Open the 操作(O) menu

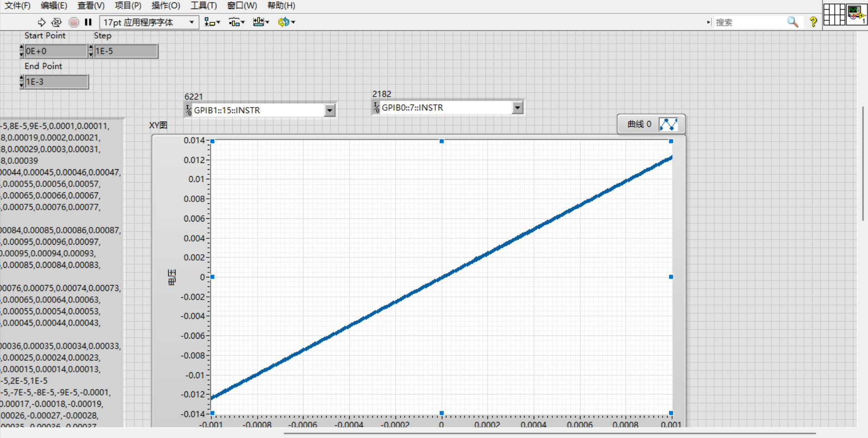click(166, 5)
